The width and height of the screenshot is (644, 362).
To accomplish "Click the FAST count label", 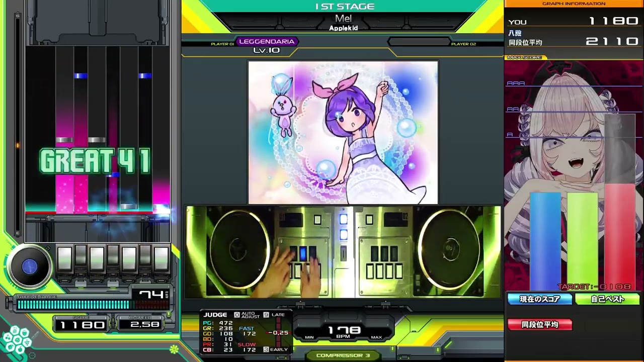I will coord(247,329).
